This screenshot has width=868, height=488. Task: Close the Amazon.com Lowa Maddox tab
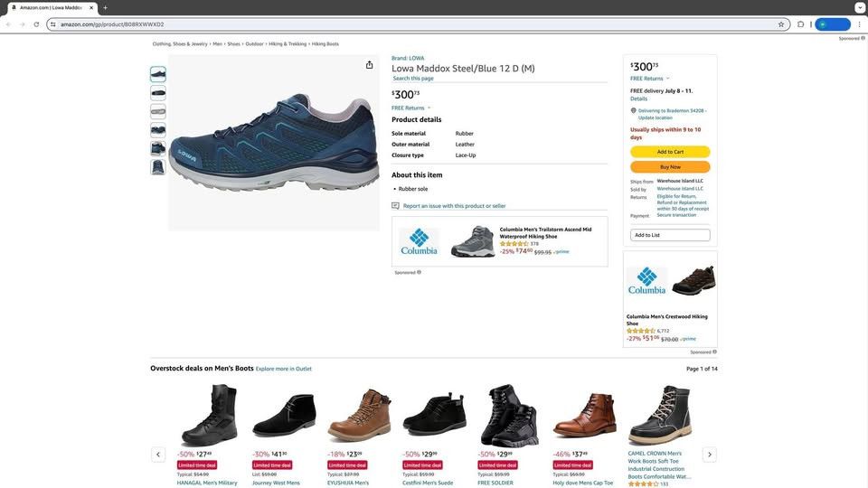coord(91,8)
